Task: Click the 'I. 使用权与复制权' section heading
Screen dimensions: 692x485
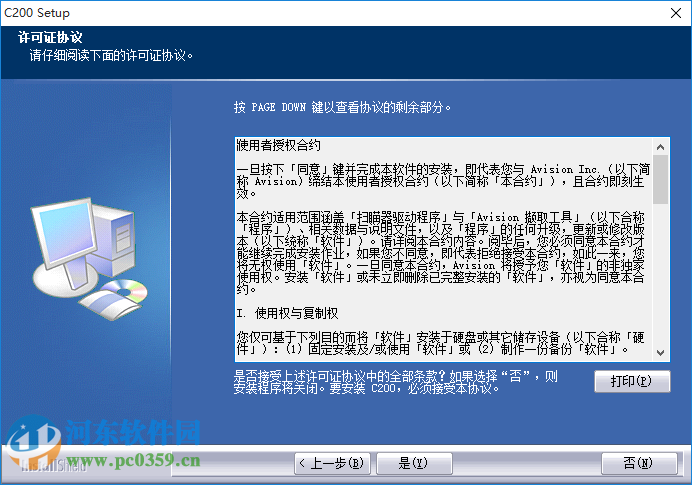Action: (287, 313)
